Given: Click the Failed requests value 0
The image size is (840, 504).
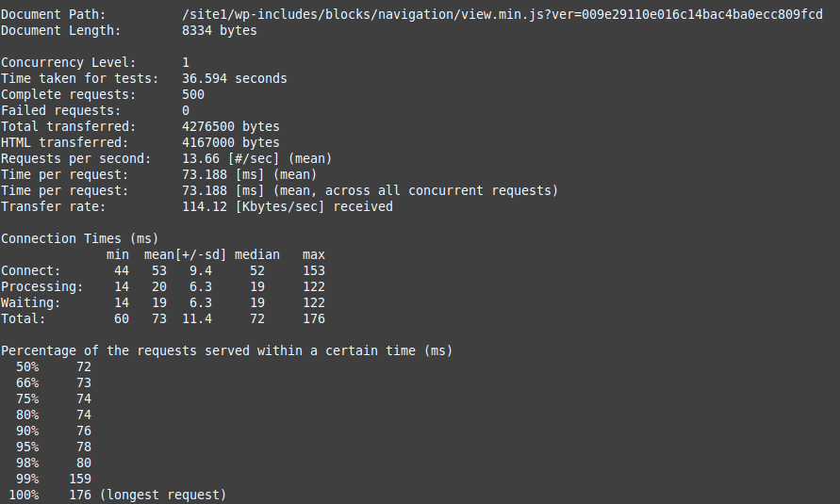Looking at the screenshot, I should coord(186,110).
